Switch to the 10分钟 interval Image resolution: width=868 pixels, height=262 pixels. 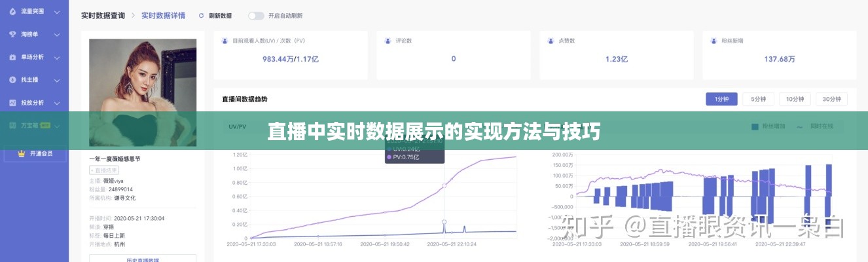[x=795, y=99]
